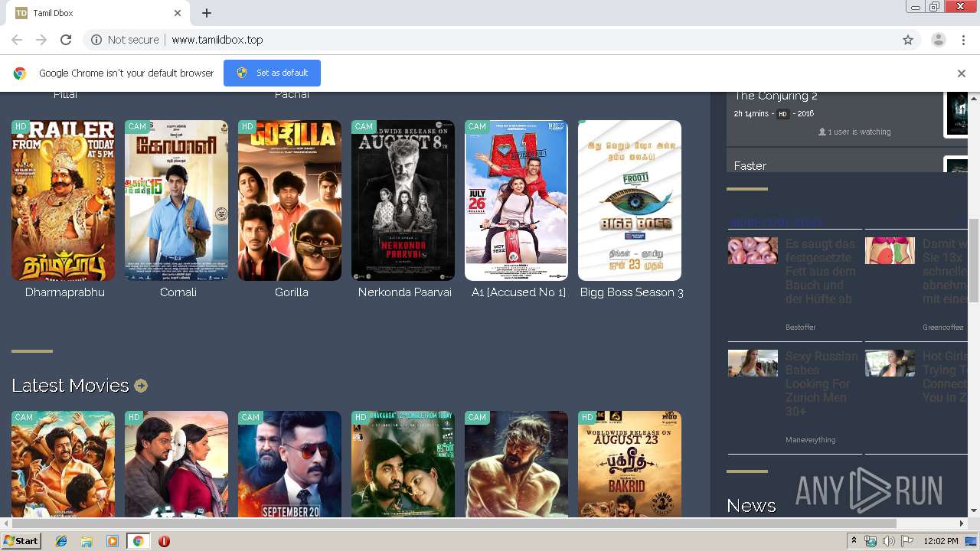980x551 pixels.
Task: Click the News heading in sidebar
Action: (751, 506)
